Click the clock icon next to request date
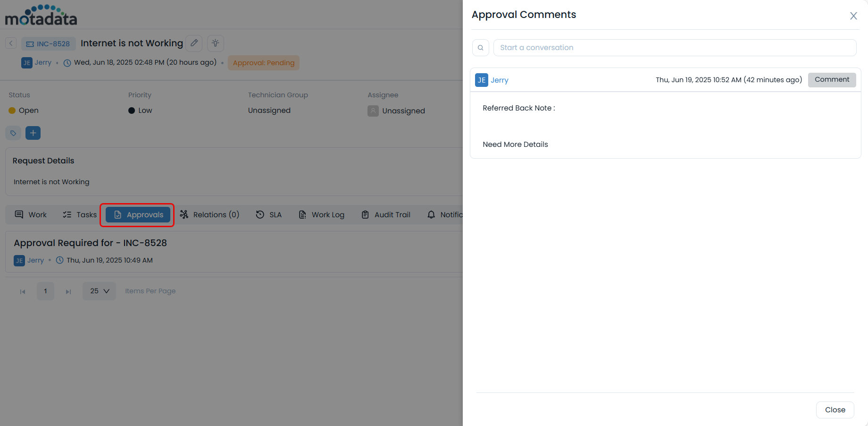The width and height of the screenshot is (868, 426). tap(67, 62)
